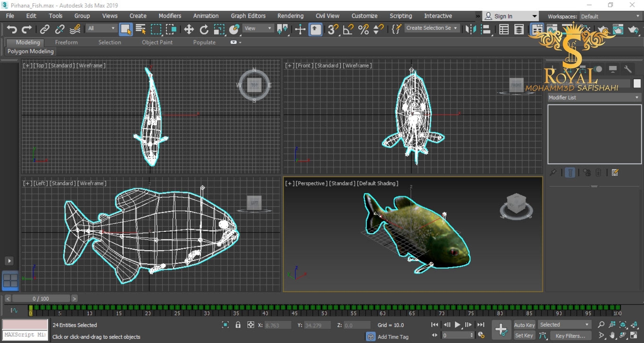Select the Select and Link tool
This screenshot has width=644, height=343.
pos(45,29)
